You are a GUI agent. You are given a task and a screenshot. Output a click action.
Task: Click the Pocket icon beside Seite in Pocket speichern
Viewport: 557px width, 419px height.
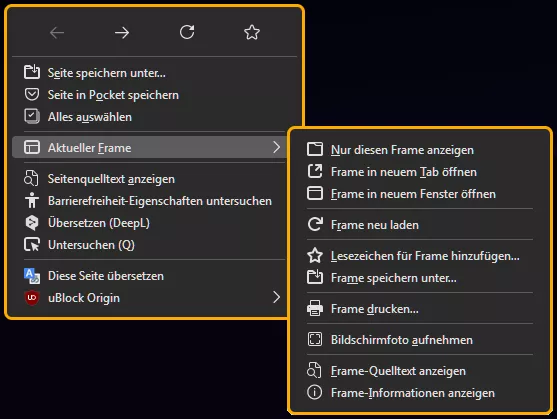[32, 95]
